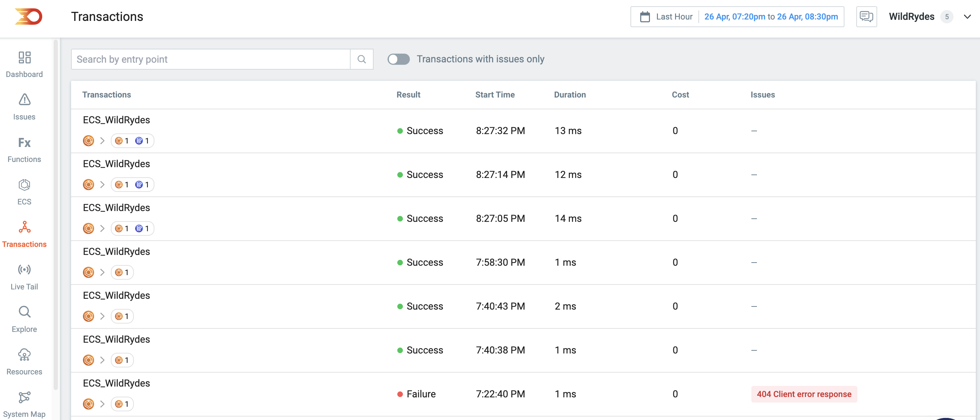Click the Lumigo logo in the header
The image size is (980, 420).
tap(29, 17)
